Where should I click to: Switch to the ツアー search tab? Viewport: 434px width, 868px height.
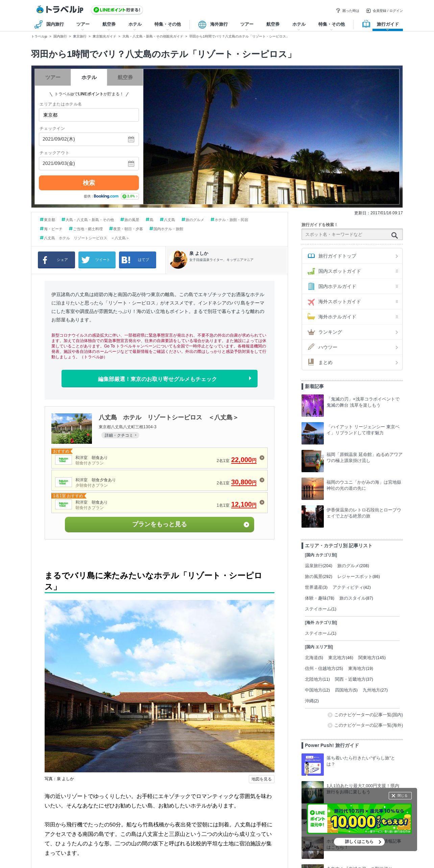tap(53, 77)
